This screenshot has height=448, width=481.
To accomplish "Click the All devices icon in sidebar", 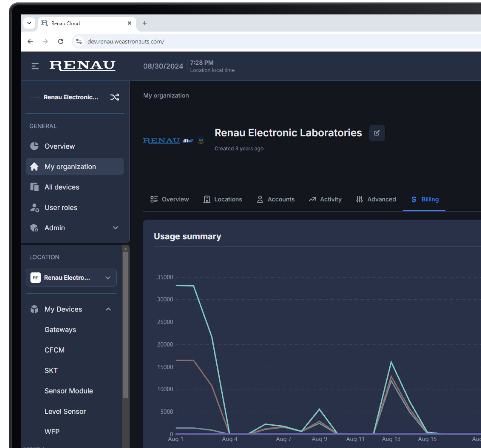I will pyautogui.click(x=34, y=187).
